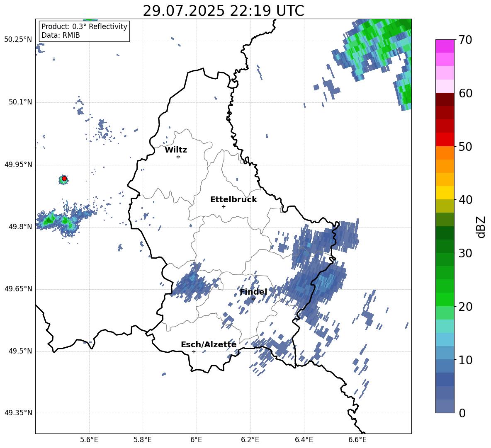Image resolution: width=491 pixels, height=448 pixels.
Task: Click the 49.8°N latitude label
Action: 20,226
